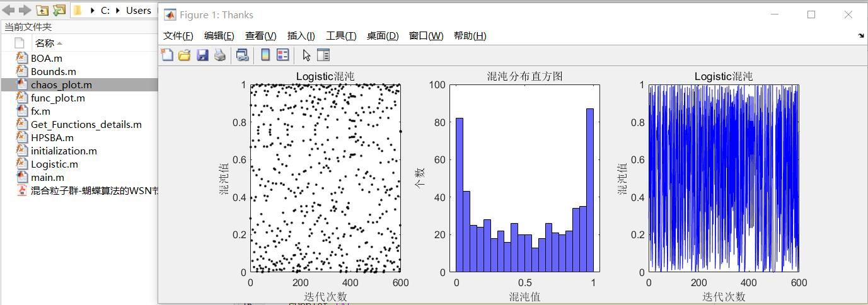This screenshot has height=305, width=868.
Task: Click the browse for folder icon
Action: [59, 10]
